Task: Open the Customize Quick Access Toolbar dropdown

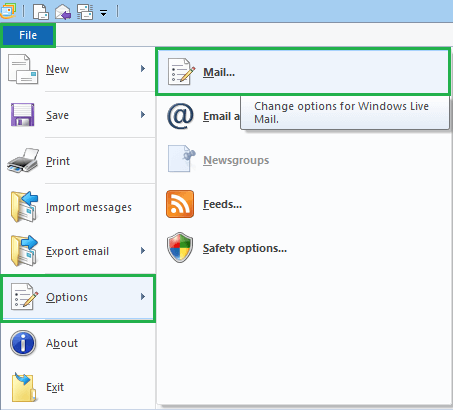Action: point(104,13)
